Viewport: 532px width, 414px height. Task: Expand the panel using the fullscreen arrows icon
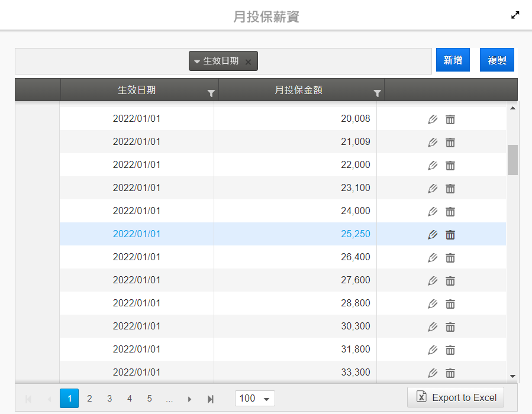click(x=515, y=15)
